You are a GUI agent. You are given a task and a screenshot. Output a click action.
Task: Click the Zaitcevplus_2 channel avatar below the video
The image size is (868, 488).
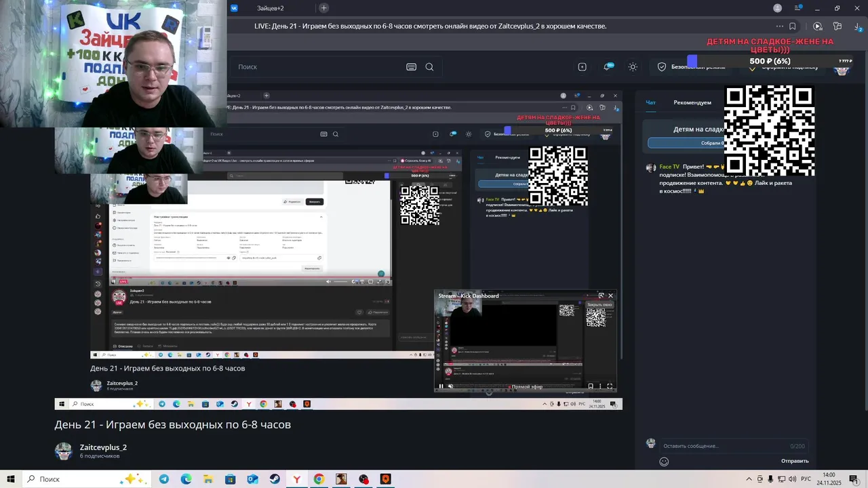pos(63,451)
